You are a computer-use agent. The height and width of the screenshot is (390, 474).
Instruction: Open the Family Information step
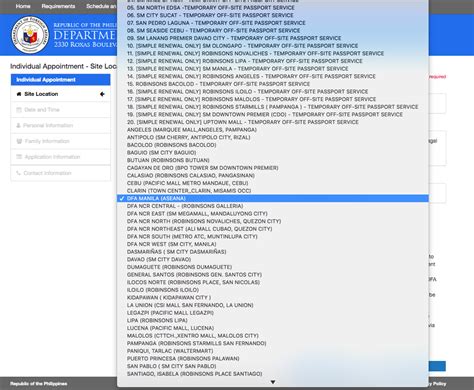[61, 141]
